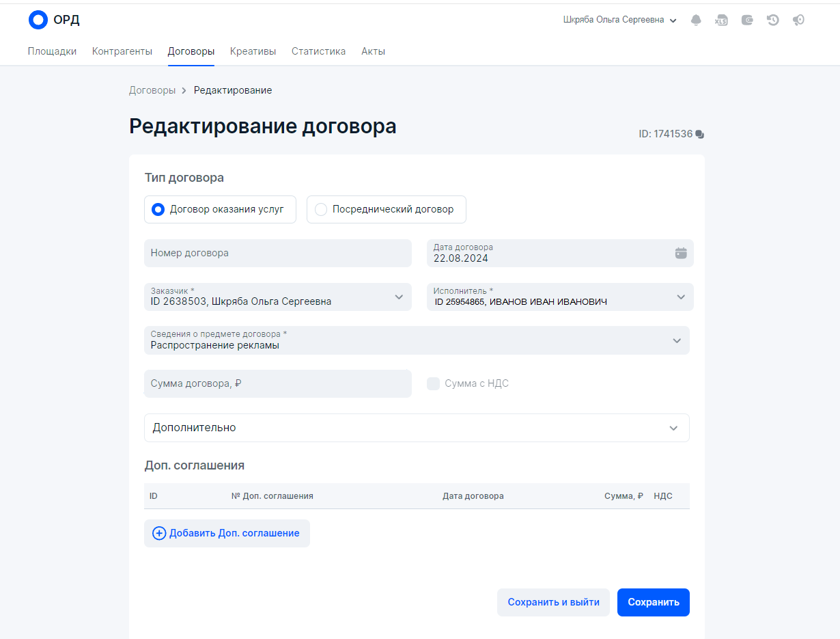Image resolution: width=840 pixels, height=639 pixels.
Task: Click the XLS export icon
Action: click(721, 21)
